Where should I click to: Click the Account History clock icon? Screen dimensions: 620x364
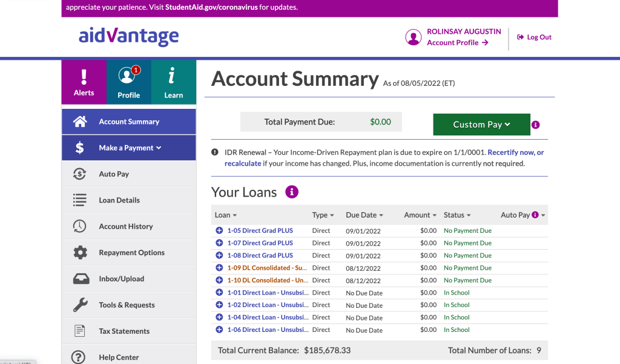coord(80,227)
